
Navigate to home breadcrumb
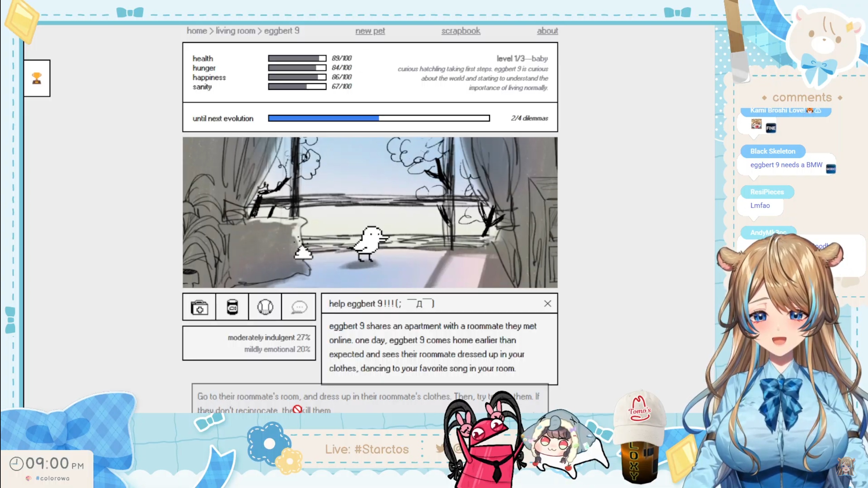click(x=197, y=31)
